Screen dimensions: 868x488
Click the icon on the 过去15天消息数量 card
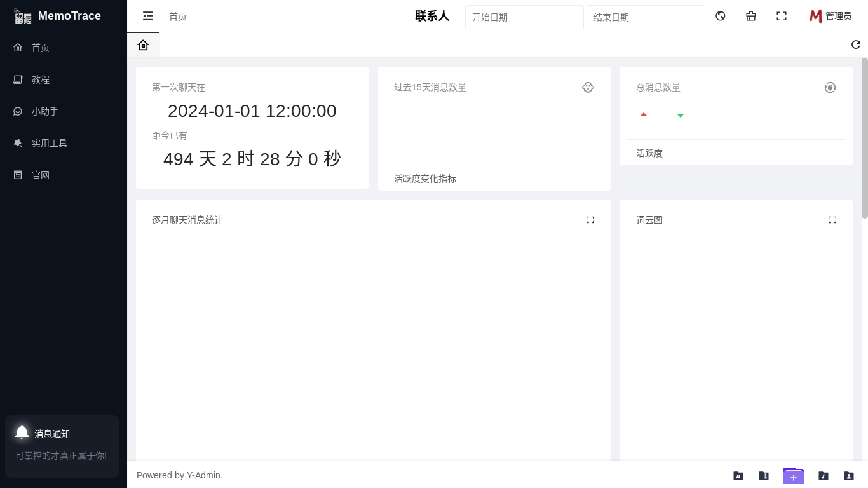(x=588, y=87)
